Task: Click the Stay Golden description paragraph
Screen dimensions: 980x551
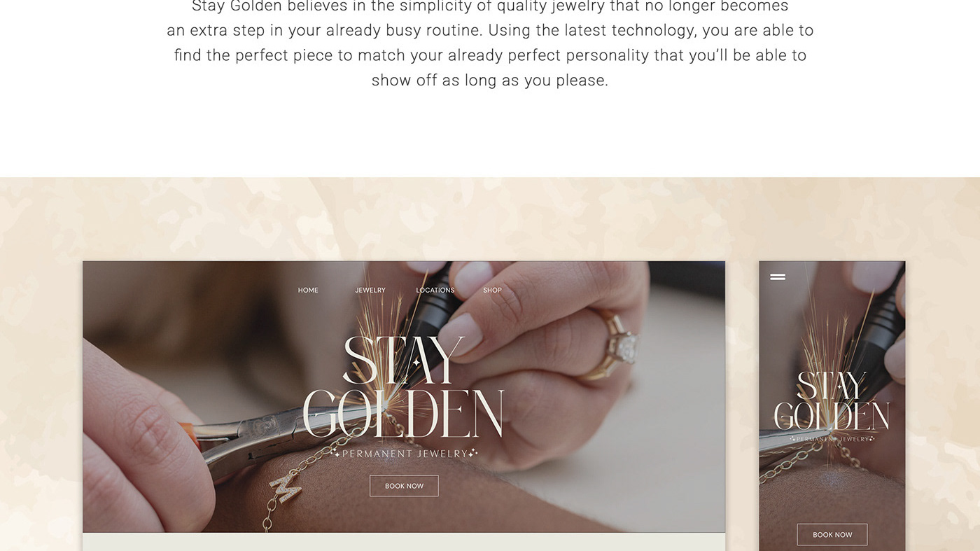Action: click(x=490, y=43)
